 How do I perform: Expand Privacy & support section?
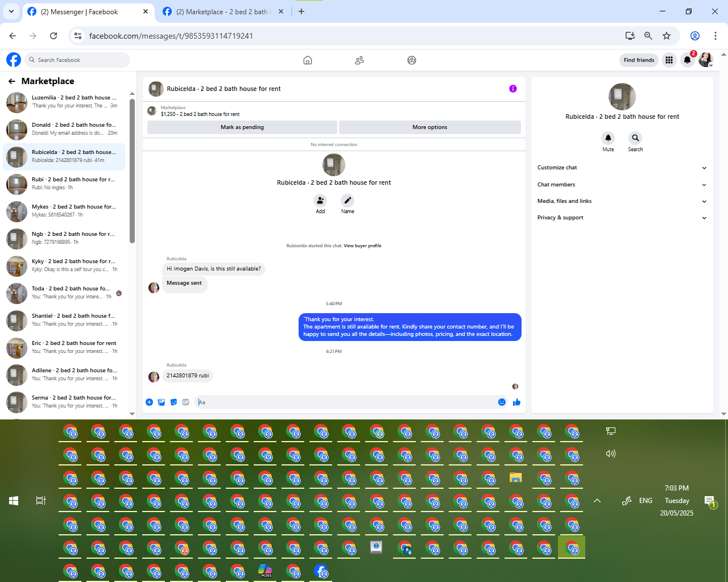[622, 218]
